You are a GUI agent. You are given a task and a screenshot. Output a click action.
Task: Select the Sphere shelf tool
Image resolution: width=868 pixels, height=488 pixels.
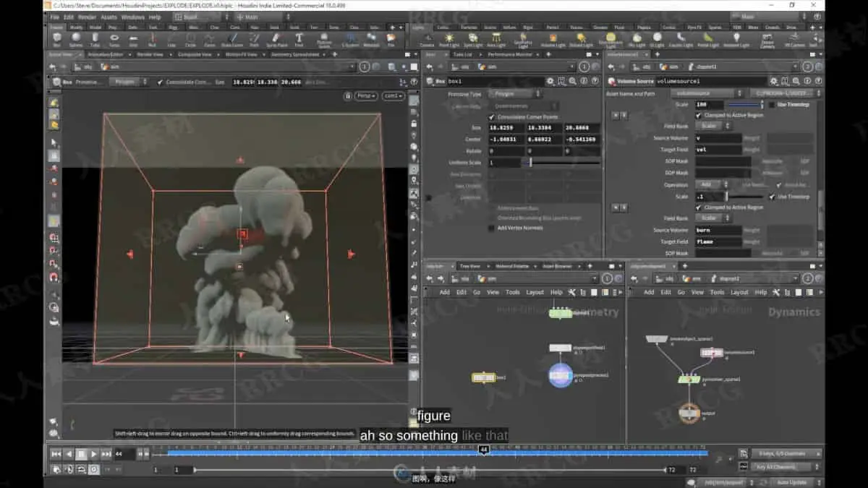point(76,39)
